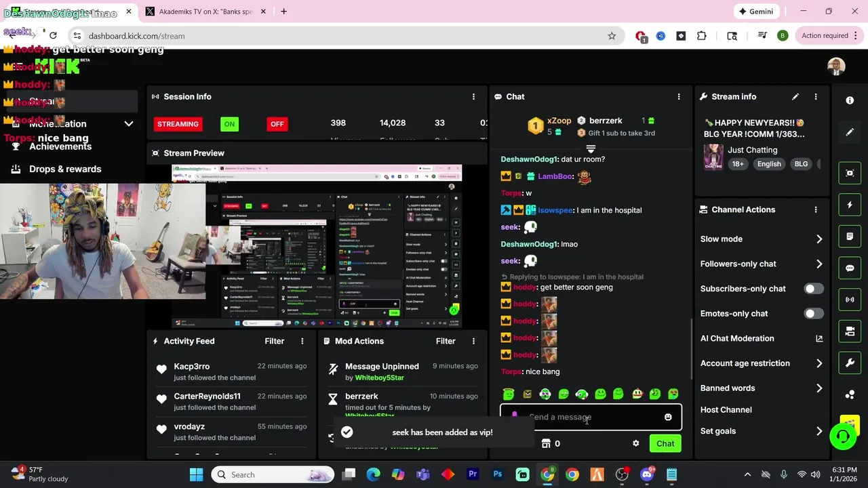
Task: Click the Gemini button in title bar
Action: pos(756,12)
